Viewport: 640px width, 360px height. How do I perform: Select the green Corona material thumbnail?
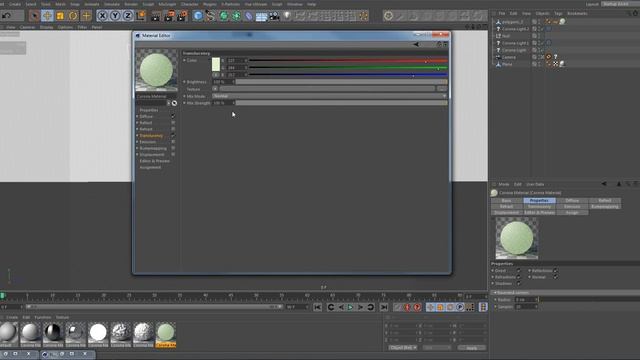[166, 333]
